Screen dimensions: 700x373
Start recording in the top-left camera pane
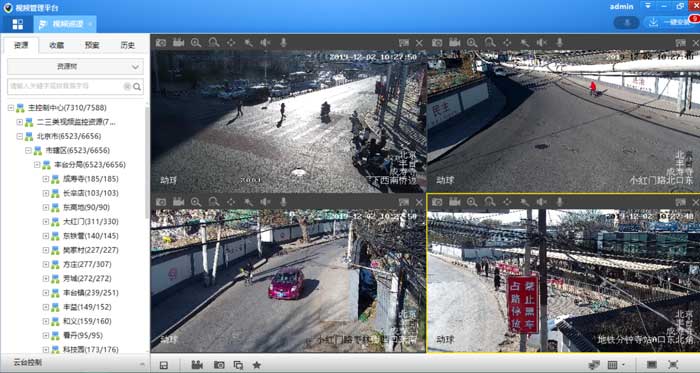point(179,42)
